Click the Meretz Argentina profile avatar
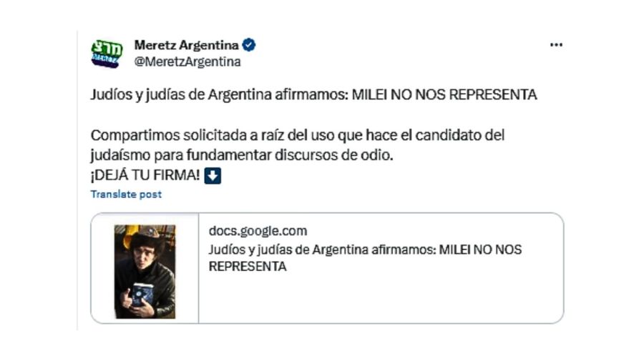Screen dimensions: 644x361 tap(106, 53)
